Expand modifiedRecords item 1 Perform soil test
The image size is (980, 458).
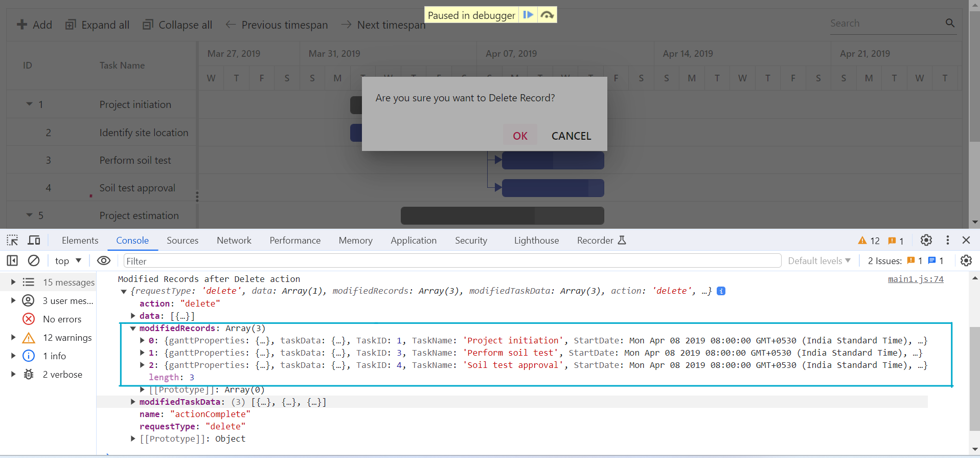tap(142, 353)
